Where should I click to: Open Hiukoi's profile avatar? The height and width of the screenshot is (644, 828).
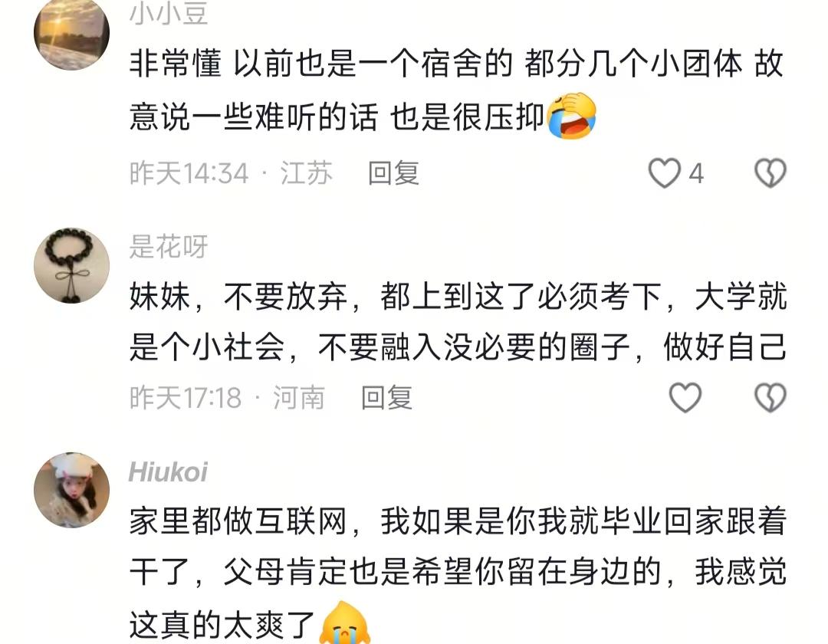72,490
